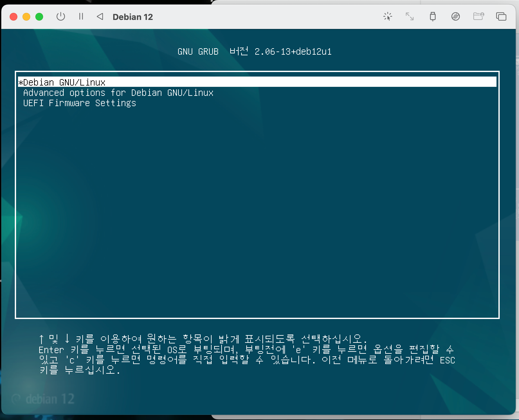Open the USB devices icon
The width and height of the screenshot is (519, 420).
(x=433, y=16)
